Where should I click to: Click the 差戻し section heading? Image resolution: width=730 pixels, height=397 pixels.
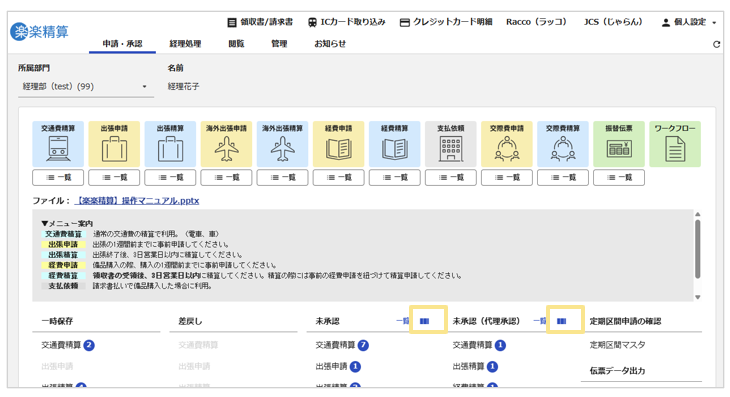tap(190, 321)
